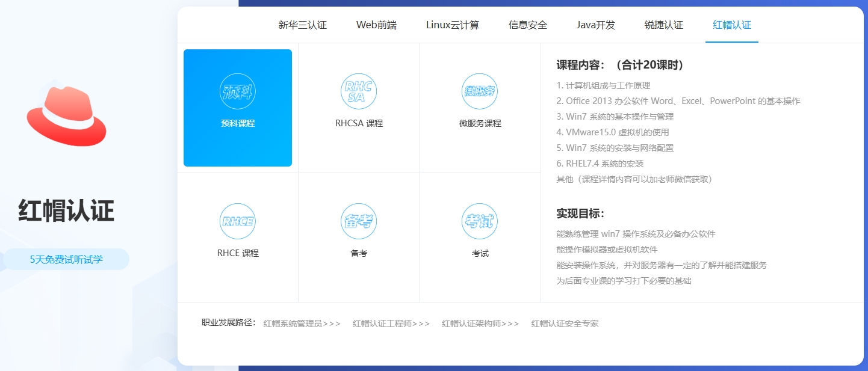
Task: Select Win7 系统的安装与网络配置 line
Action: click(x=615, y=148)
